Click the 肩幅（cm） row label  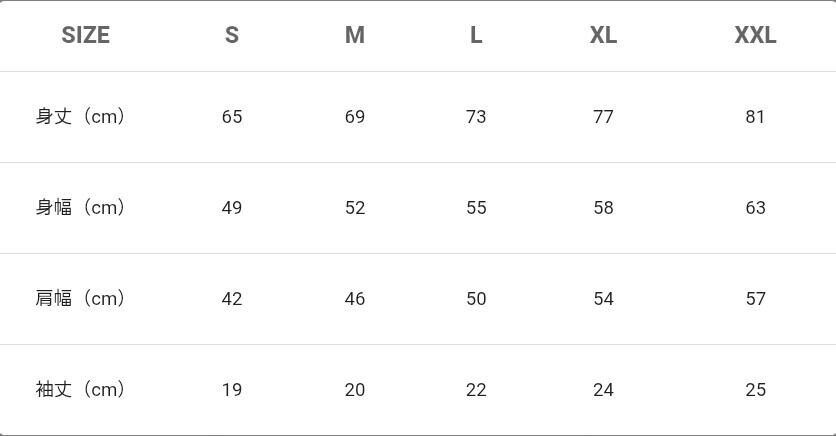pyautogui.click(x=81, y=299)
